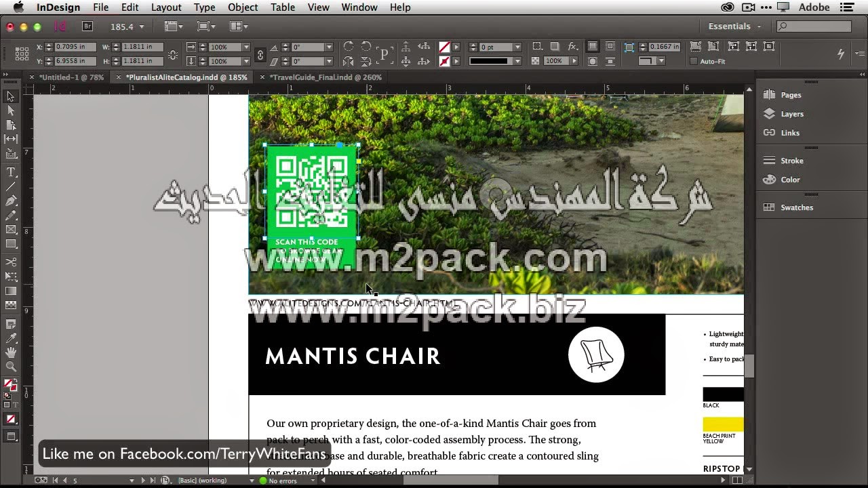The height and width of the screenshot is (488, 868).
Task: Open the rotation angle dropdown
Action: [x=329, y=47]
